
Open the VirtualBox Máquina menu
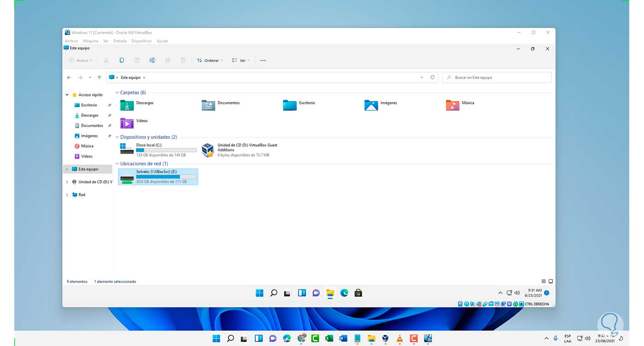[x=91, y=41]
